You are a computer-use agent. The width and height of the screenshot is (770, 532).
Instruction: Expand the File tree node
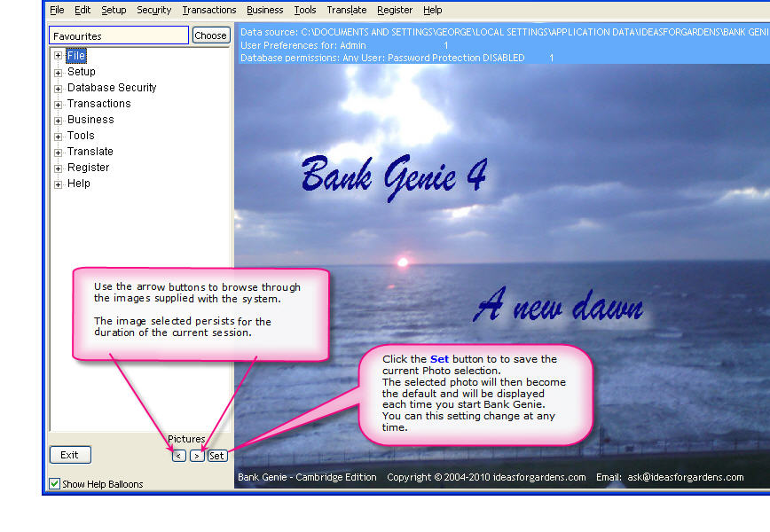coord(58,56)
